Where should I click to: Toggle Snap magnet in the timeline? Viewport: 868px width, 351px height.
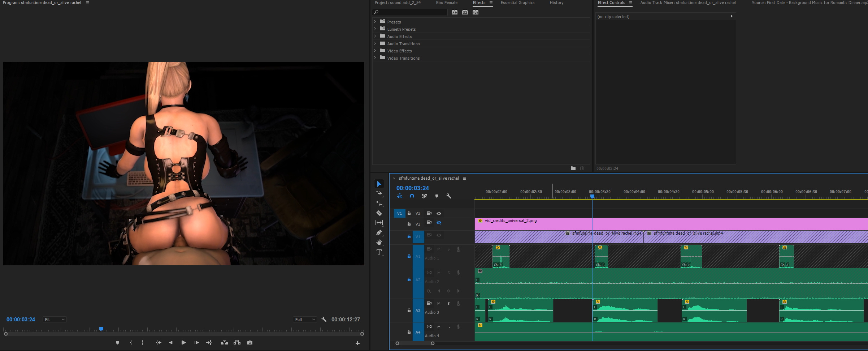[412, 196]
